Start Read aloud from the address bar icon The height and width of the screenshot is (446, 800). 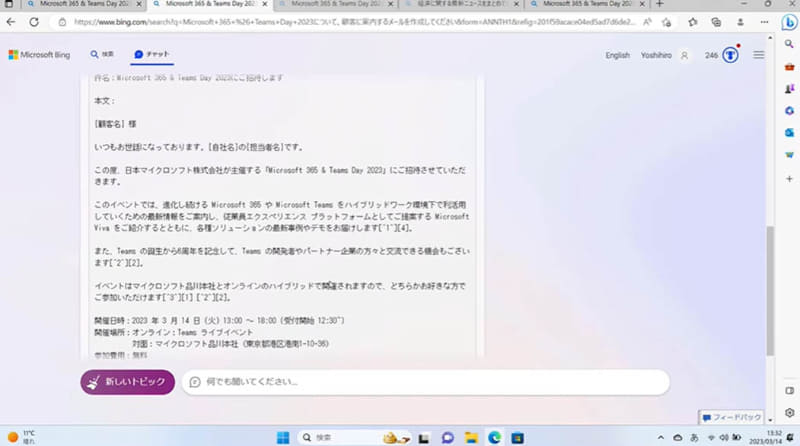click(647, 22)
